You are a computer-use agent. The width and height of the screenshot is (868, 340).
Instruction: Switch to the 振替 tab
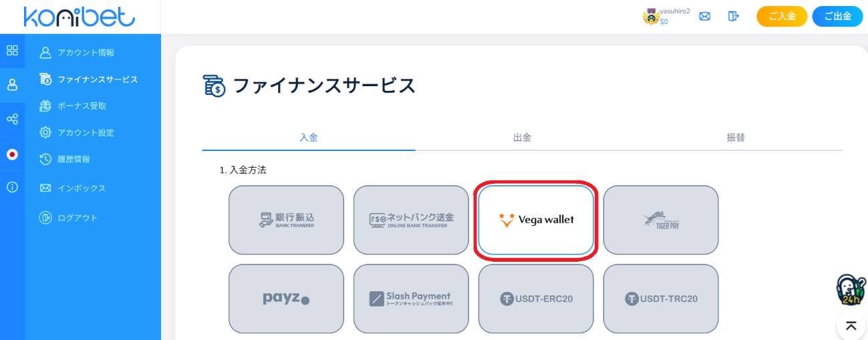(x=736, y=138)
